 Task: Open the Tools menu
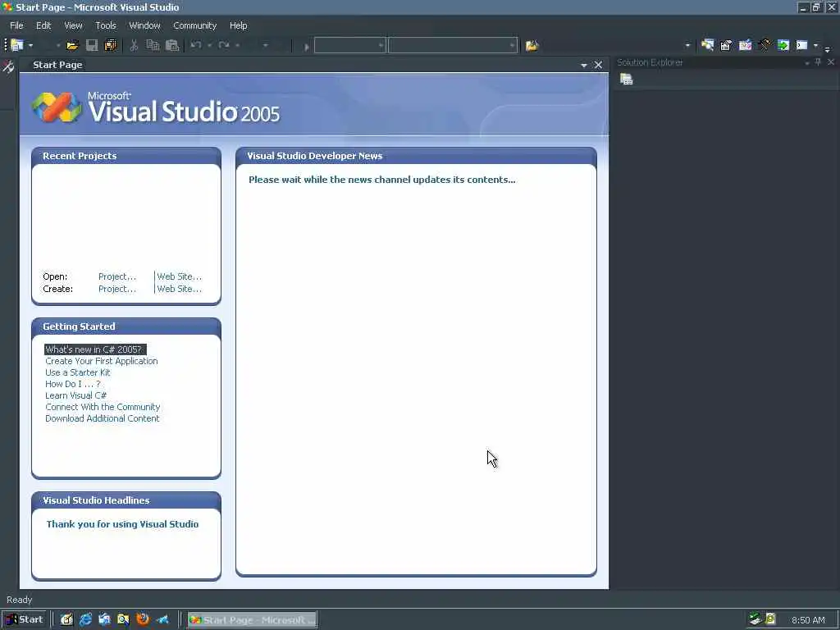pyautogui.click(x=106, y=25)
